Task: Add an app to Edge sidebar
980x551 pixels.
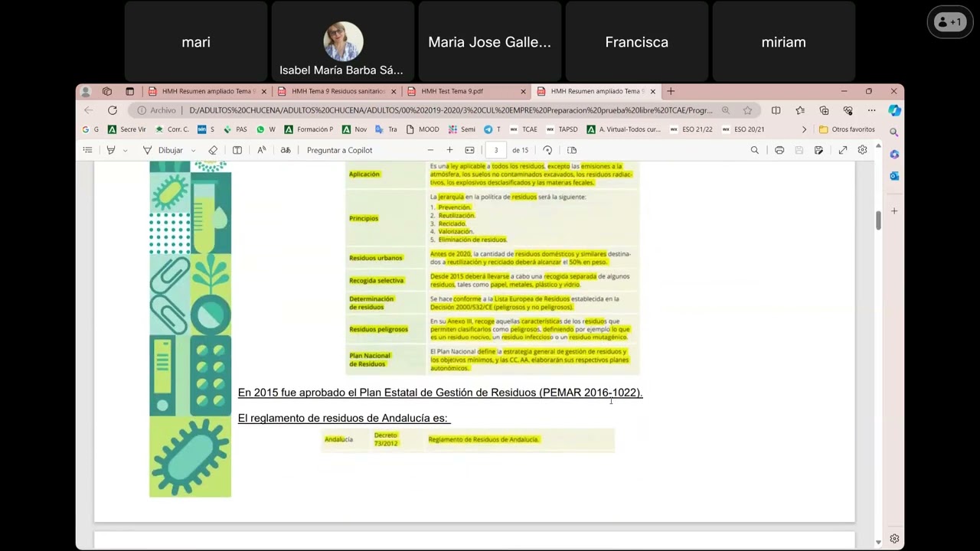Action: click(x=894, y=210)
